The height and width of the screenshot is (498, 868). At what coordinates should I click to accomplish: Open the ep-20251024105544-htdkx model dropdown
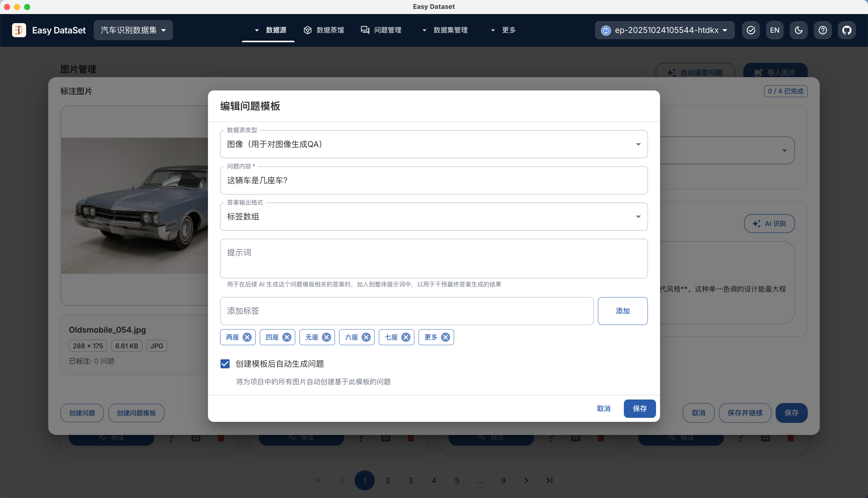point(664,30)
